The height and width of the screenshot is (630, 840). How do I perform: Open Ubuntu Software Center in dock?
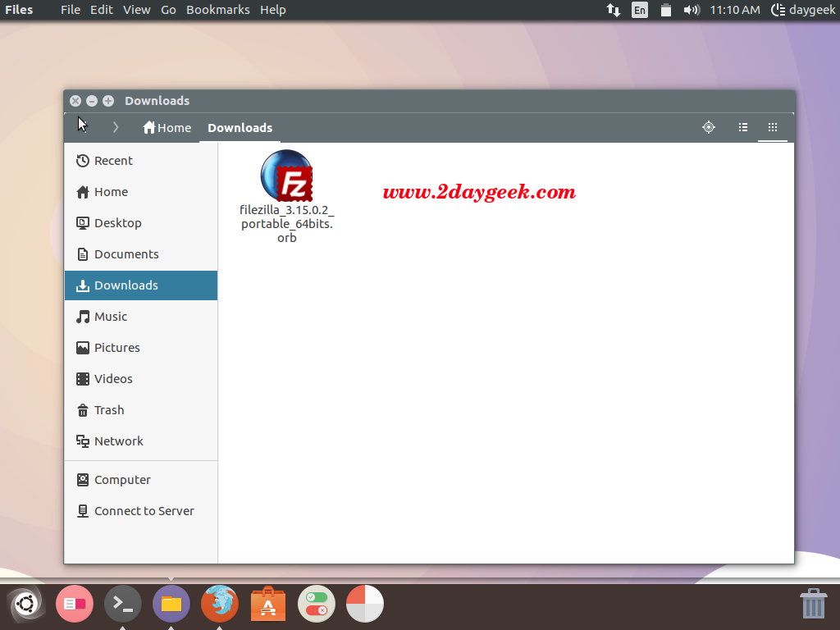point(268,604)
